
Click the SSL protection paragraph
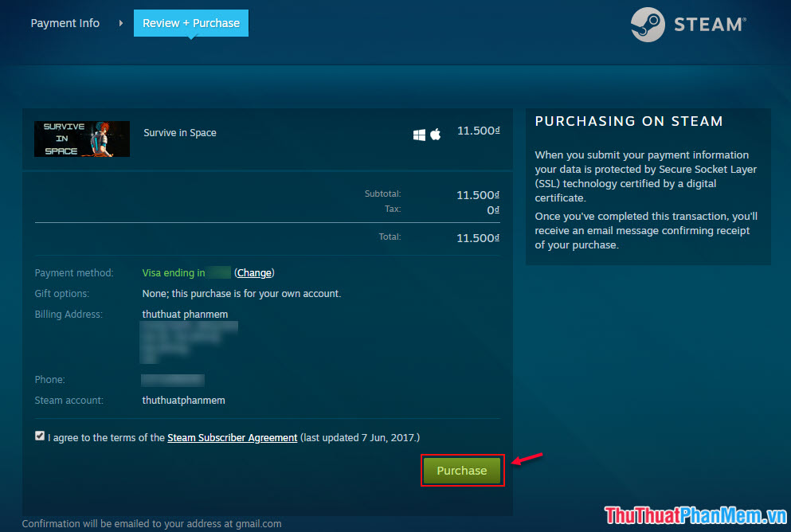(646, 177)
